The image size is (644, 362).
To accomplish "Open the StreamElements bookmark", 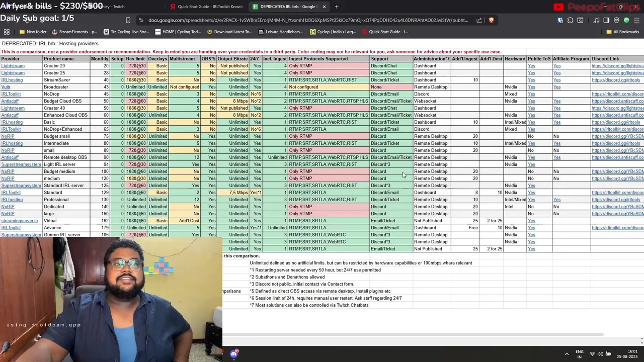I will pyautogui.click(x=74, y=32).
